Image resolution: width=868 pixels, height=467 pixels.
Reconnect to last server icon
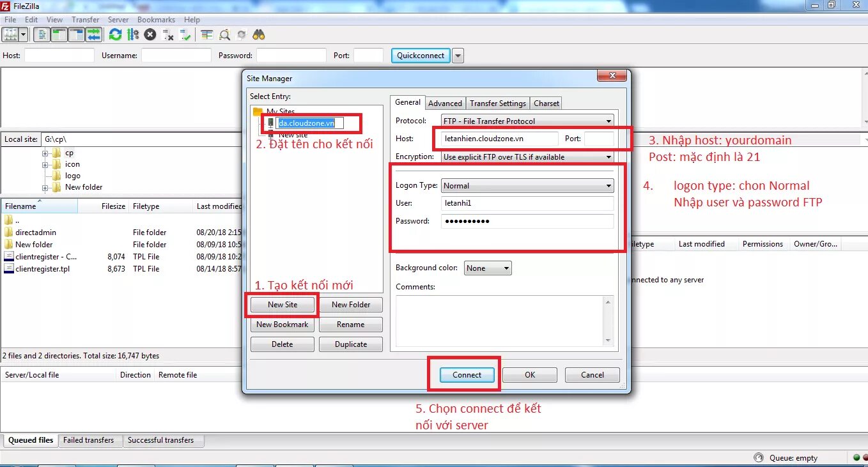(185, 34)
